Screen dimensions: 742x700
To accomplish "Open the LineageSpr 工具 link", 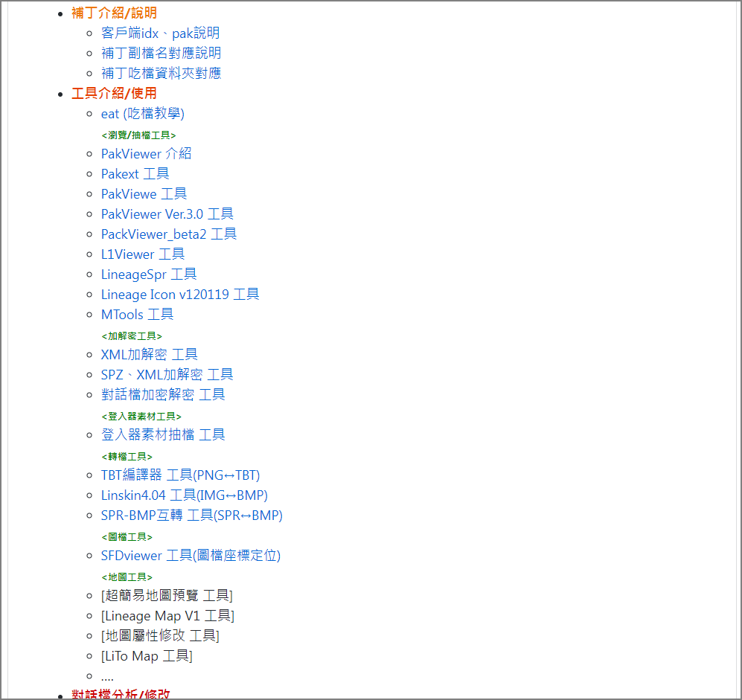I will point(149,274).
